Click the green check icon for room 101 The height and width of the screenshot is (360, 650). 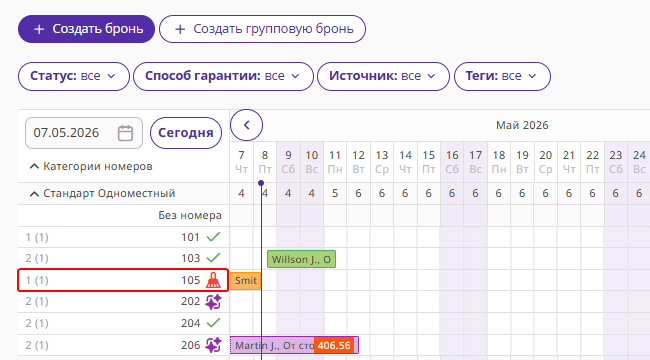213,237
